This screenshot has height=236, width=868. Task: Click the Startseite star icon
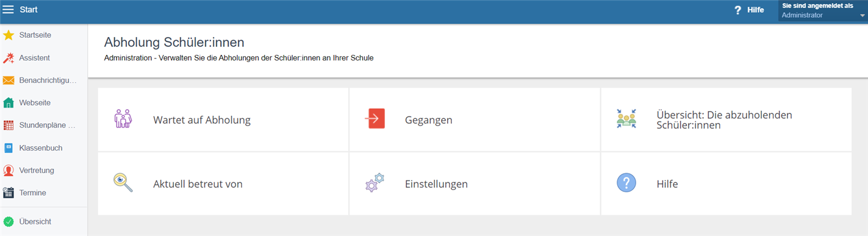click(x=9, y=35)
